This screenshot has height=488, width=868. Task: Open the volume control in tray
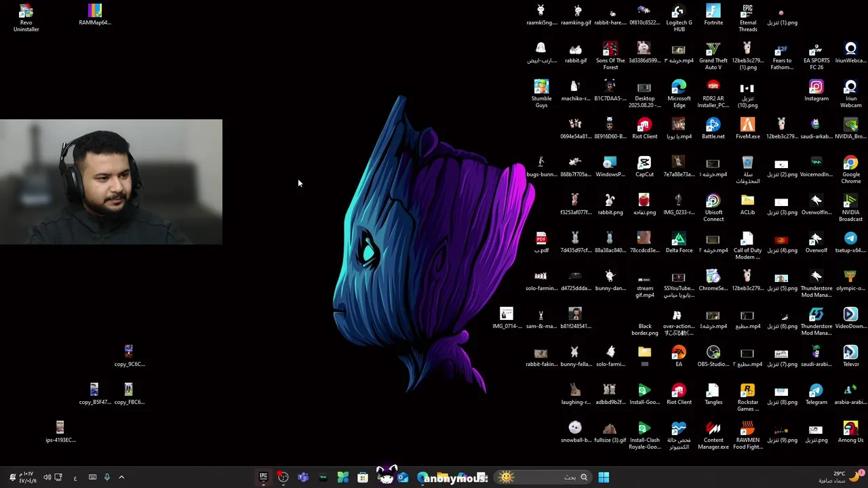coord(47,477)
